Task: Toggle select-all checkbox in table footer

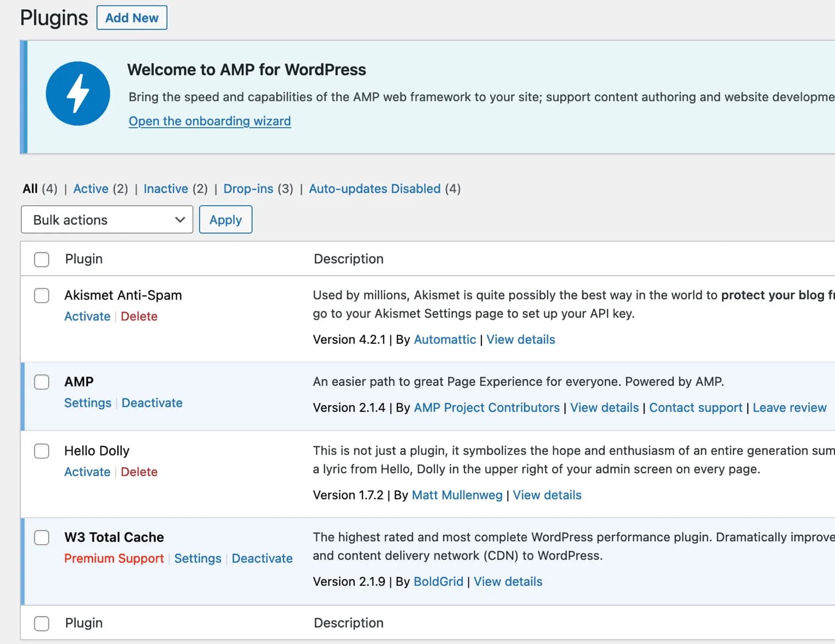Action: click(x=42, y=623)
